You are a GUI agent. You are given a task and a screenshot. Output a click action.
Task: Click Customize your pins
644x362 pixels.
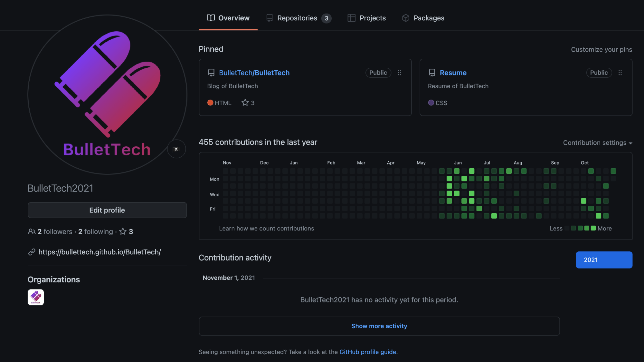601,50
